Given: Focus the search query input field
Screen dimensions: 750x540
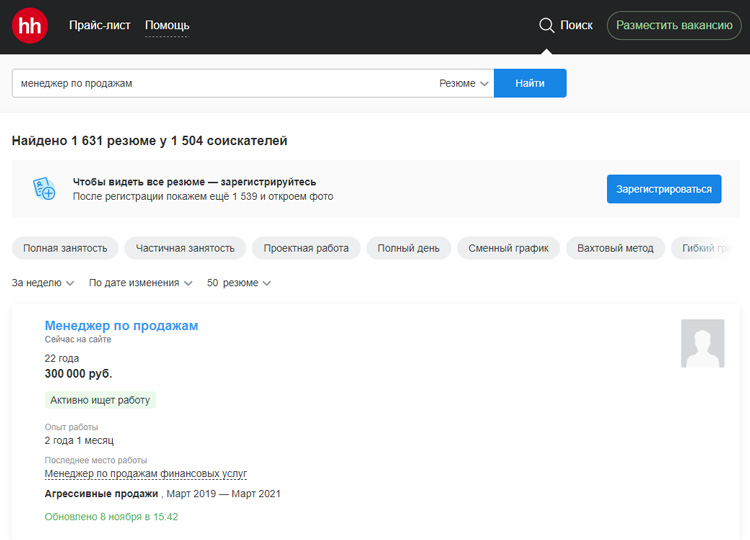Looking at the screenshot, I should [220, 83].
